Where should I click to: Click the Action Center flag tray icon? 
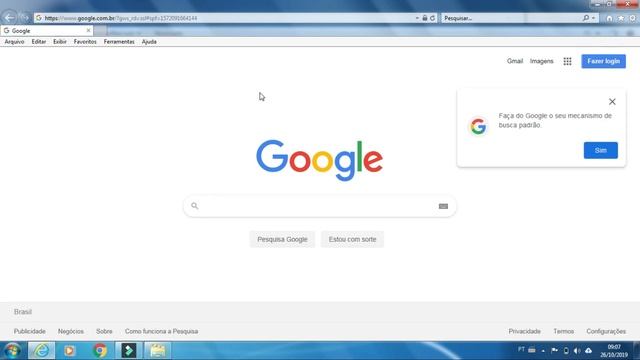[x=554, y=351]
